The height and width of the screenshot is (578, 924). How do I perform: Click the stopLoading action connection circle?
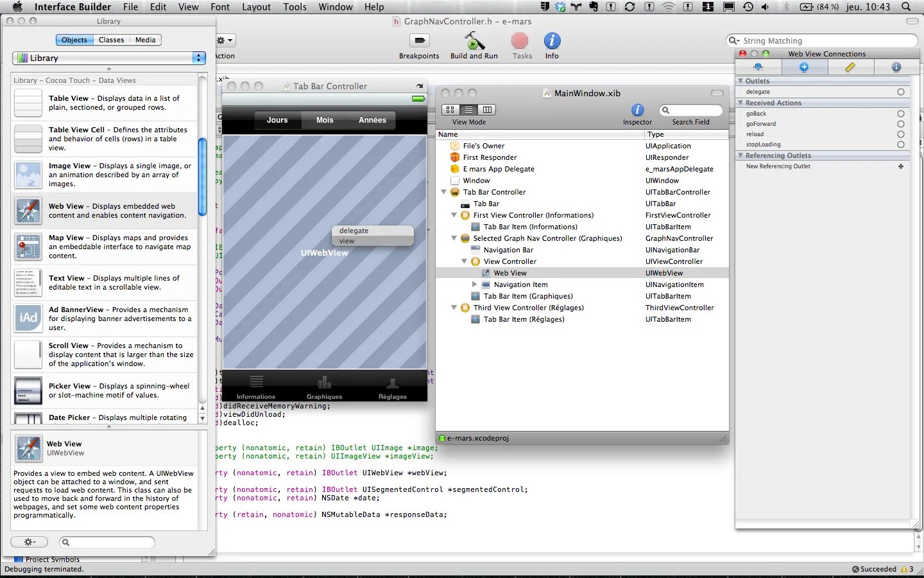pos(901,144)
